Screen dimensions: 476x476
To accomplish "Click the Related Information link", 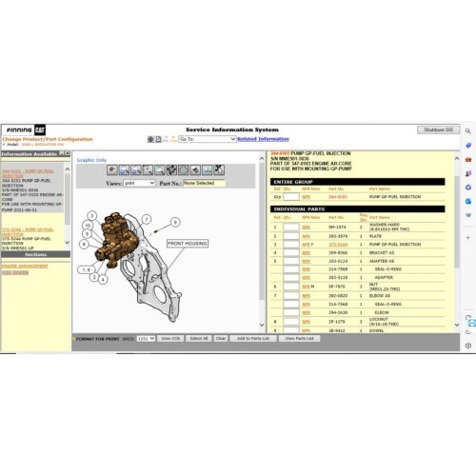I will (263, 139).
